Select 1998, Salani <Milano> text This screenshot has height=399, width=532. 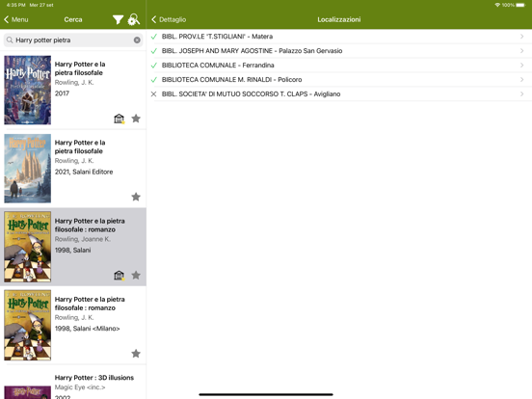pyautogui.click(x=87, y=329)
